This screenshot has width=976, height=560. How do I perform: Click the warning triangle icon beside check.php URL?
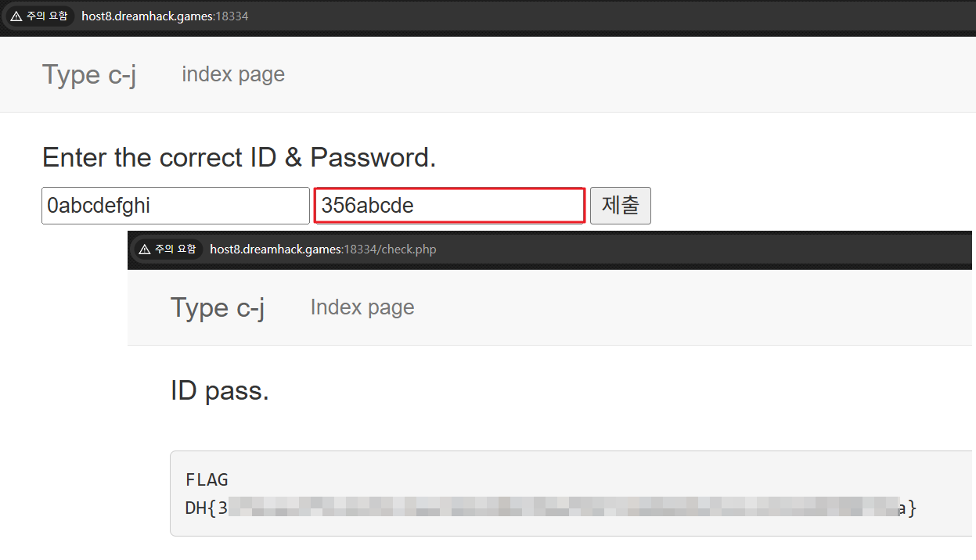(x=144, y=249)
